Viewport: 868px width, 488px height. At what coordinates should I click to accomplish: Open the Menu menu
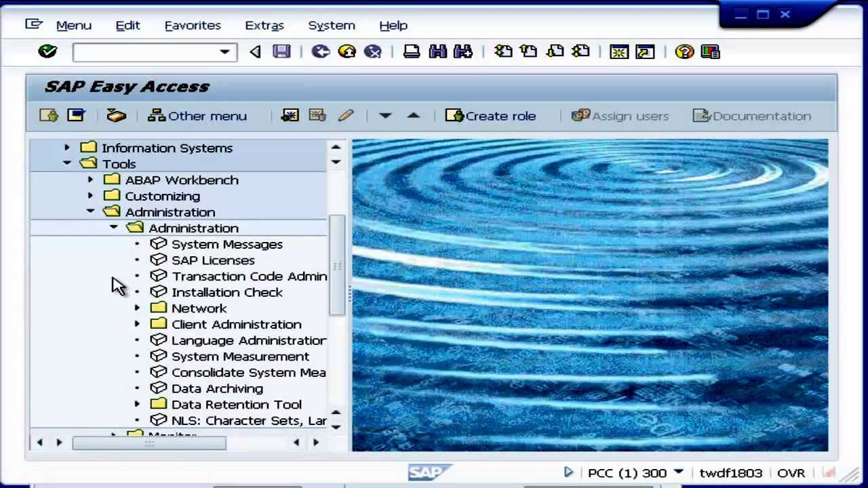coord(74,25)
